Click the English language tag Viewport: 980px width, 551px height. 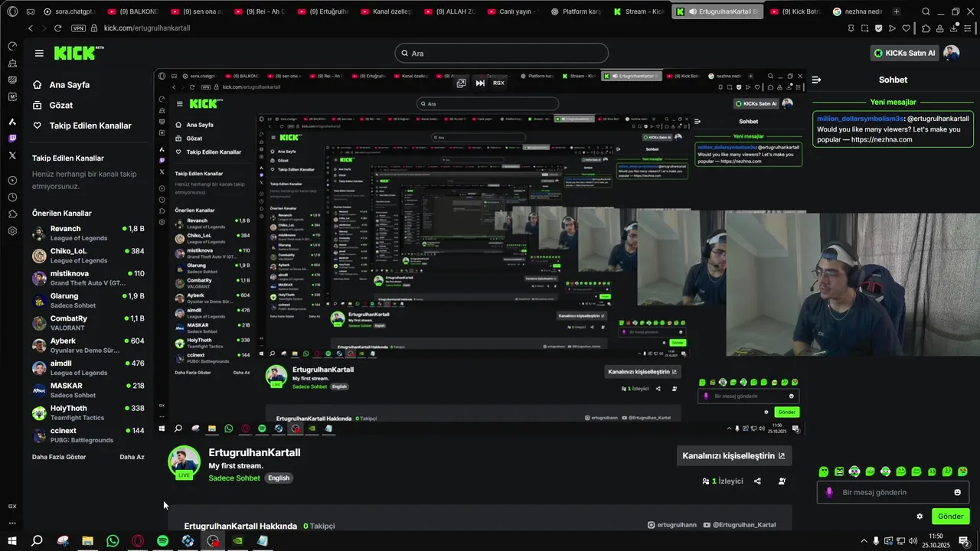[279, 478]
